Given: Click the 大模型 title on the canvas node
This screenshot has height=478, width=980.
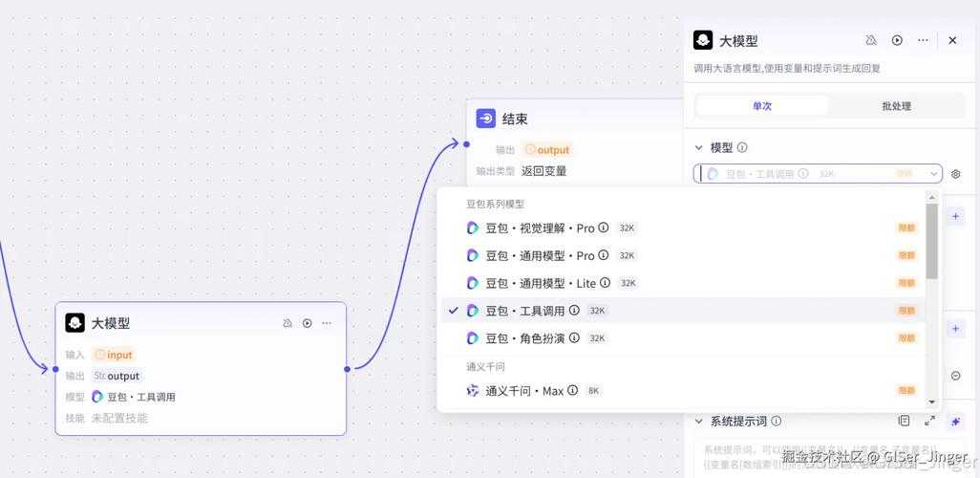Looking at the screenshot, I should pos(111,323).
